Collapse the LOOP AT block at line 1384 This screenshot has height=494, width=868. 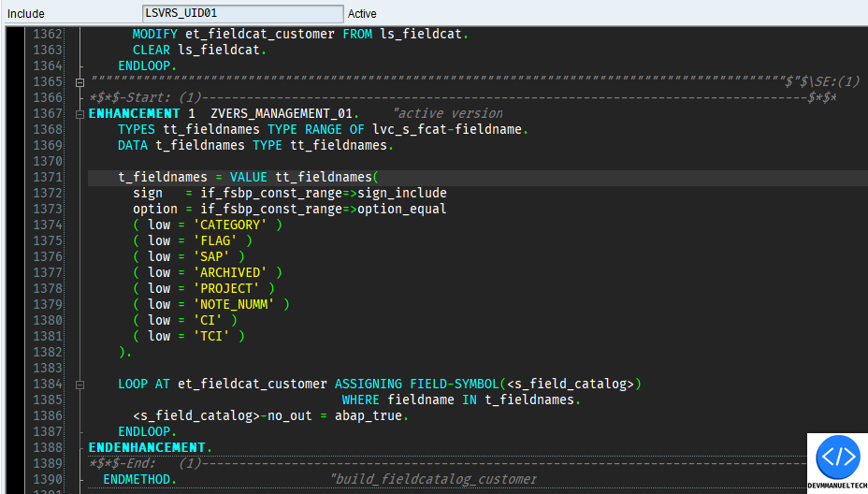tap(80, 385)
